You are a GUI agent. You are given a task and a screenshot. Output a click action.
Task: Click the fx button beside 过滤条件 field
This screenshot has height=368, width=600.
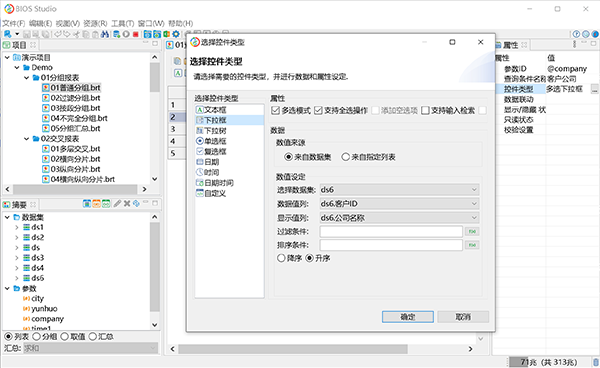pyautogui.click(x=472, y=231)
